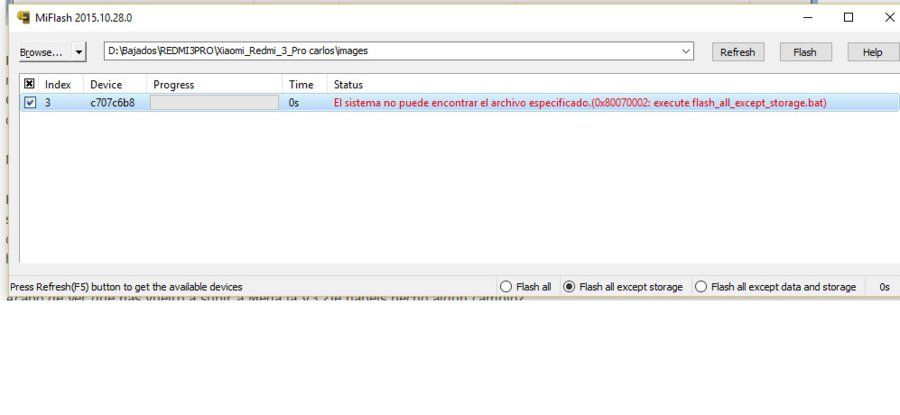Image resolution: width=900 pixels, height=415 pixels.
Task: Select device id c707c6b8 cell
Action: (x=112, y=103)
